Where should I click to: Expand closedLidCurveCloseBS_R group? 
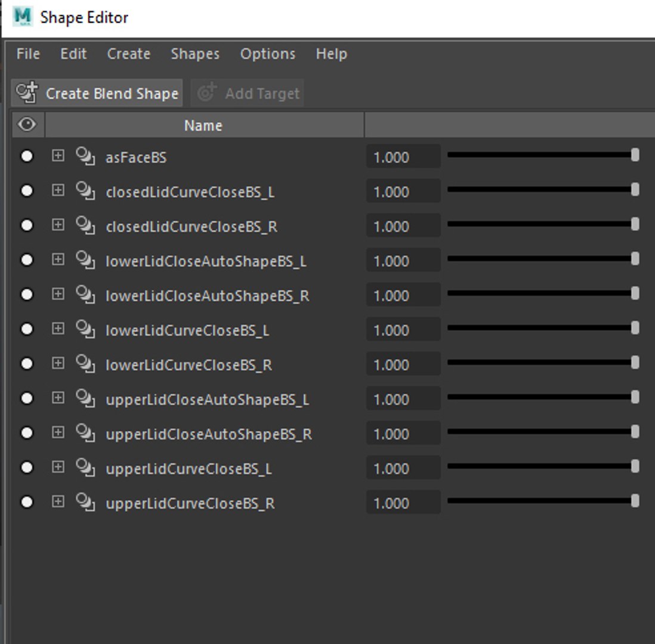click(58, 225)
